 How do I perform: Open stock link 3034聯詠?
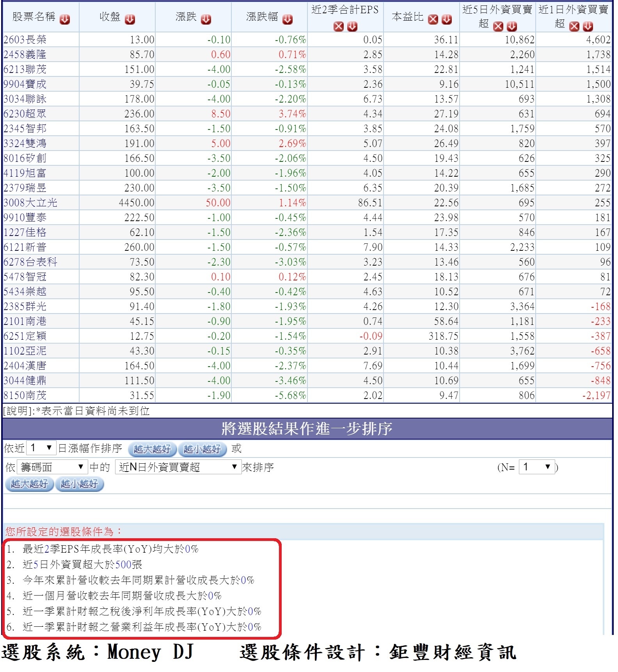[x=25, y=99]
